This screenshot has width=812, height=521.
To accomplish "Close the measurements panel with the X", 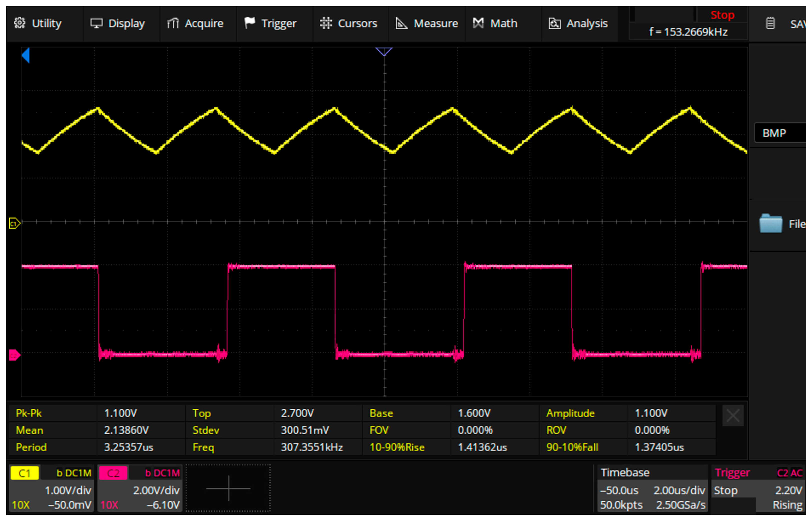I will click(732, 415).
